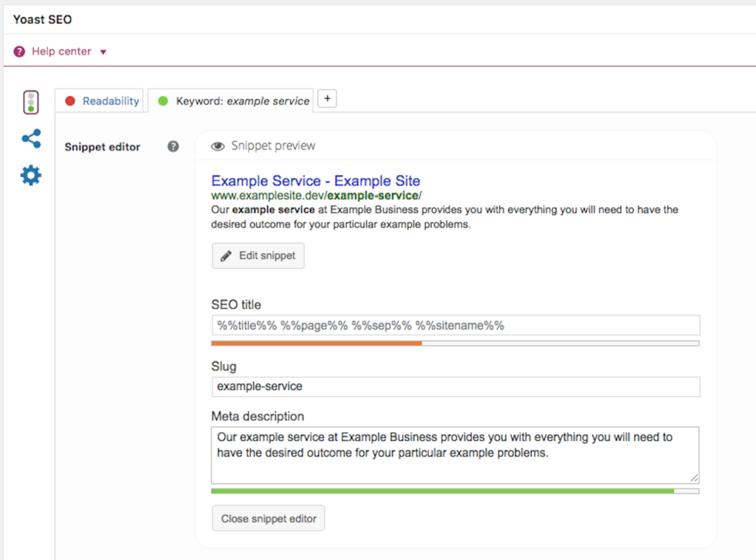
Task: Click the green Meta description length bar
Action: coord(441,491)
